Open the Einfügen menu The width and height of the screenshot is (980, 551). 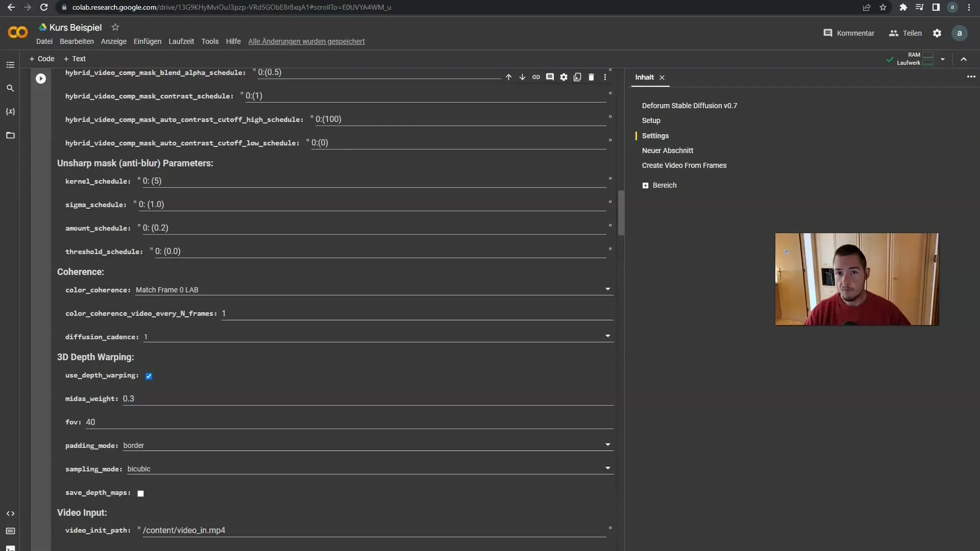coord(148,41)
